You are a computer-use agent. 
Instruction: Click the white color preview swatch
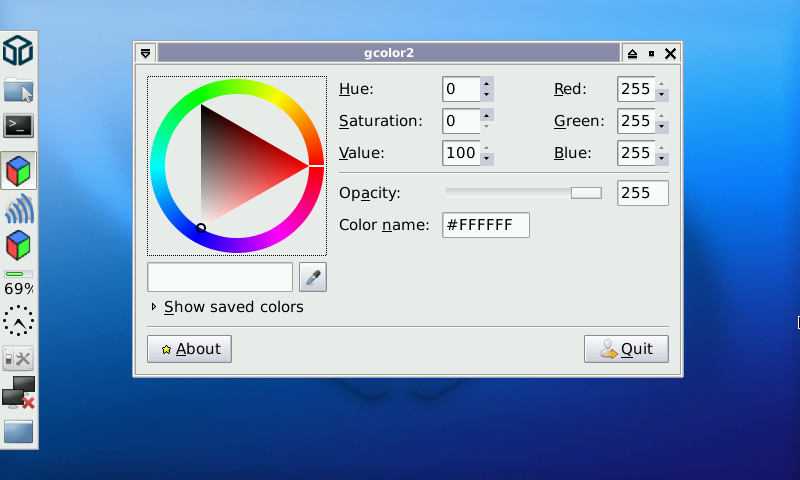(x=220, y=277)
